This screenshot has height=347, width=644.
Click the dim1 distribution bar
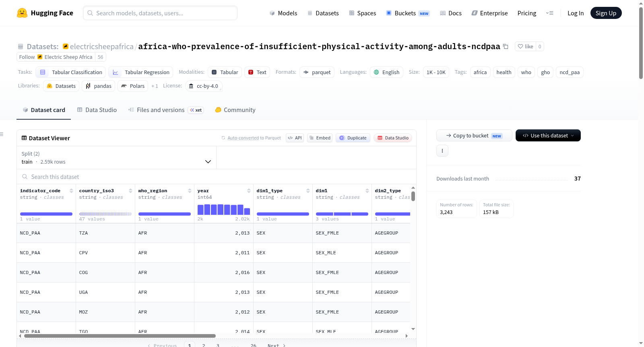pyautogui.click(x=342, y=214)
